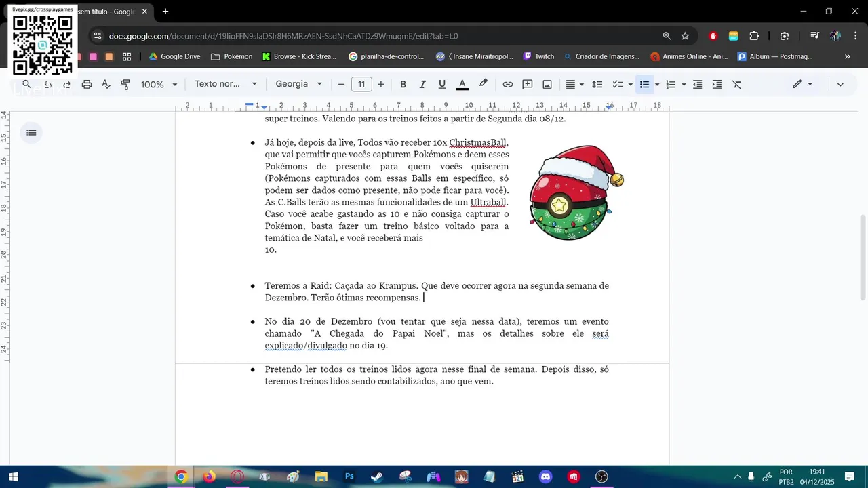868x488 pixels.
Task: Open the 'Animes Online - Ani...' bookmark
Action: (689, 56)
